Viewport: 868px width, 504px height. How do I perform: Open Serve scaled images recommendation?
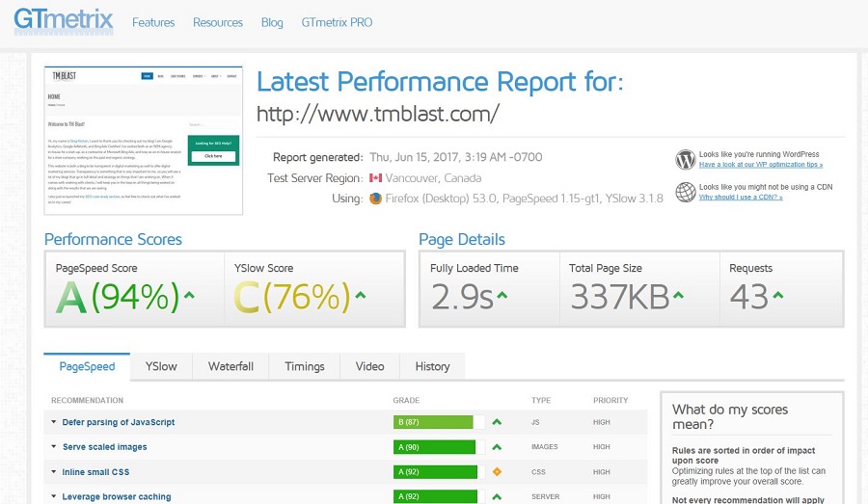[x=104, y=447]
